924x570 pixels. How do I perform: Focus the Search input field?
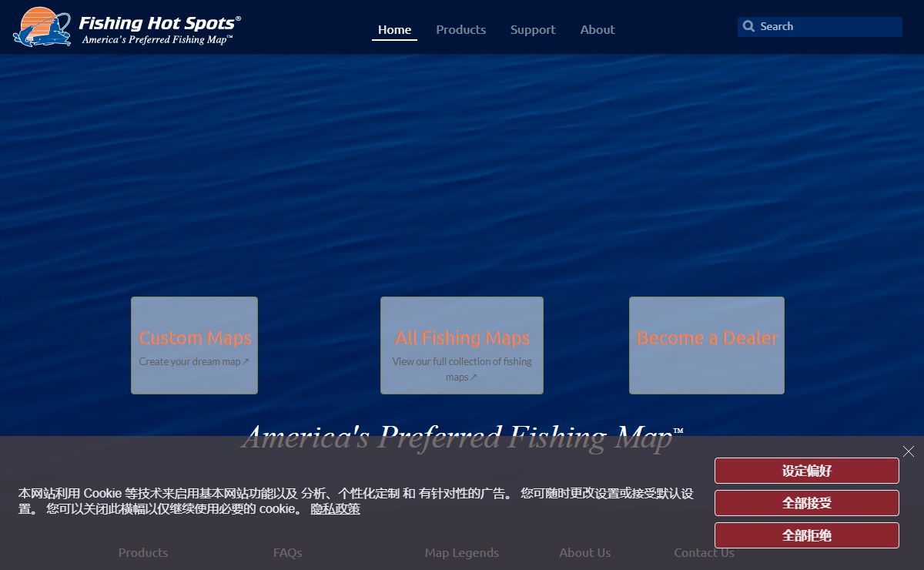tap(828, 26)
